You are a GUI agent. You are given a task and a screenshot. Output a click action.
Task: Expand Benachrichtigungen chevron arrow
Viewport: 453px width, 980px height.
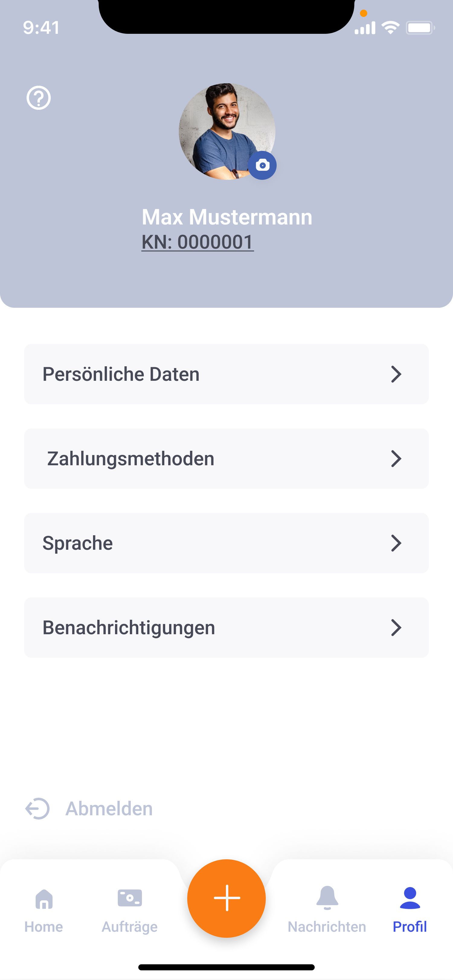(396, 628)
